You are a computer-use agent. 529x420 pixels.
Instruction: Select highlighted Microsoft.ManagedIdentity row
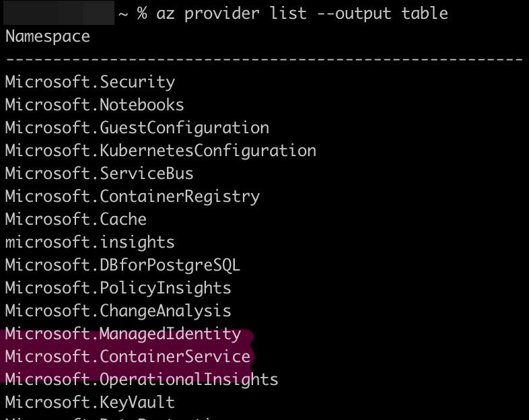[123, 334]
